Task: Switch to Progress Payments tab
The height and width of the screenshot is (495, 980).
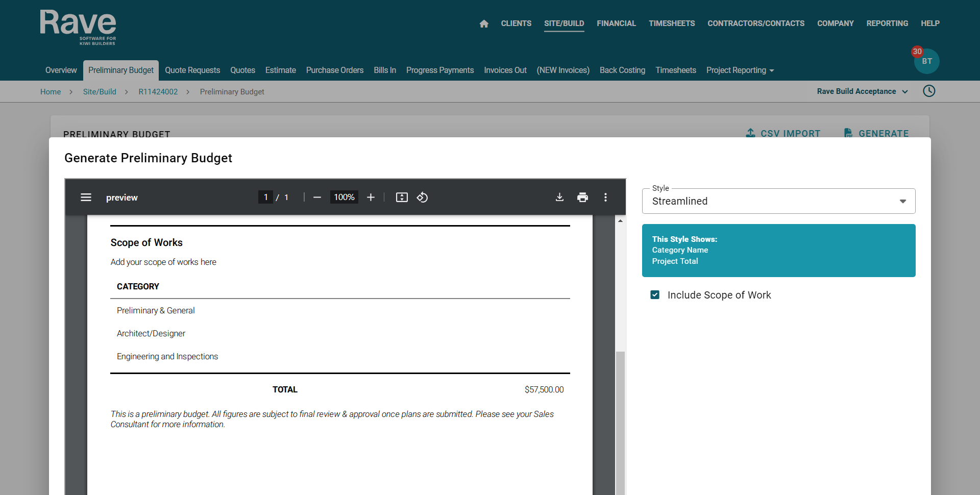Action: coord(440,70)
